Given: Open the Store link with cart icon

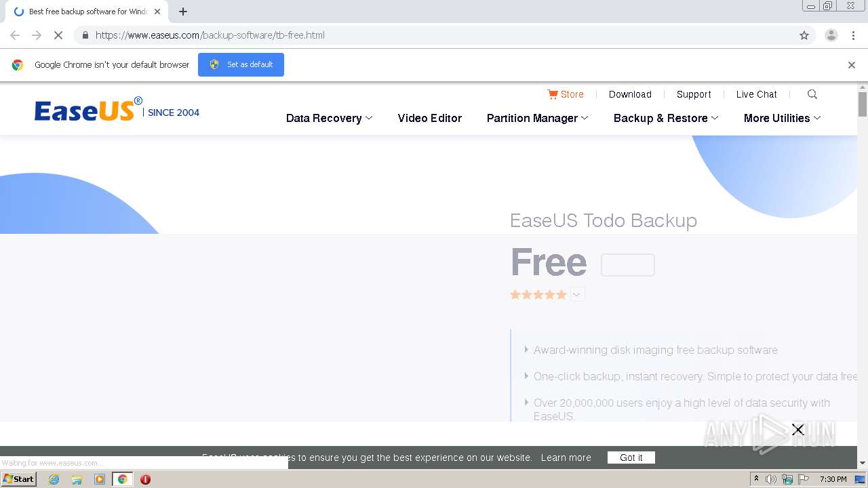Looking at the screenshot, I should click(x=566, y=94).
